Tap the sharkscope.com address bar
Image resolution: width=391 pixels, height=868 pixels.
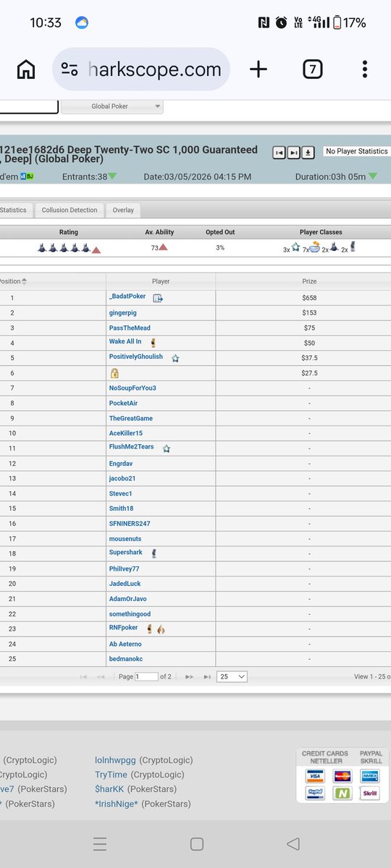pos(142,69)
